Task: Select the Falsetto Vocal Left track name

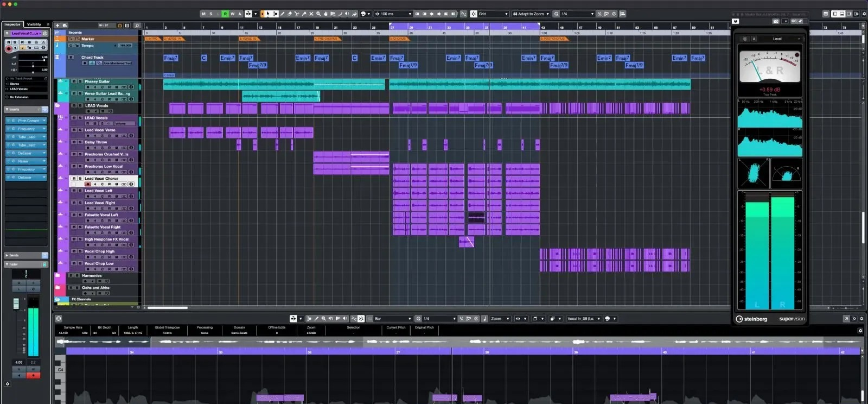Action: (x=101, y=215)
